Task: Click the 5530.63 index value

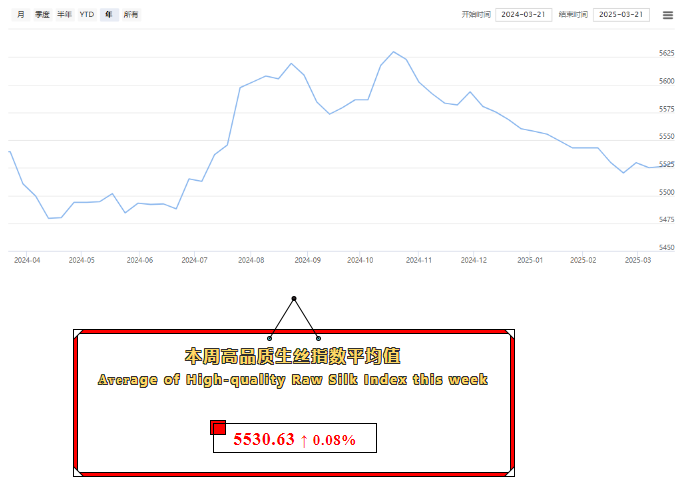Action: pyautogui.click(x=264, y=439)
